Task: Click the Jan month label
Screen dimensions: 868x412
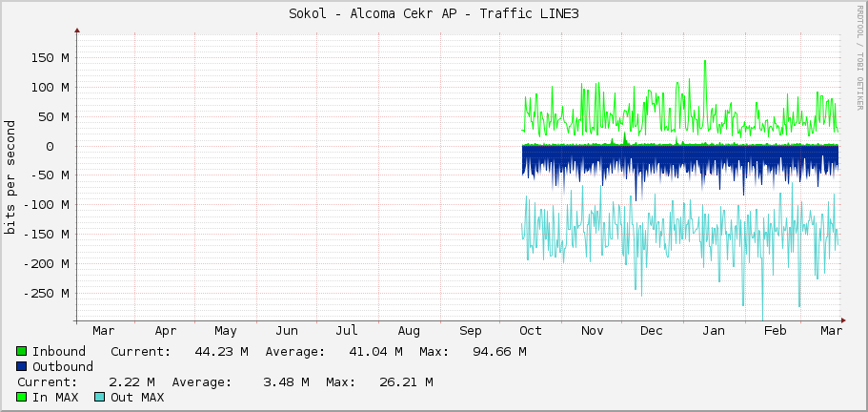Action: coord(714,331)
